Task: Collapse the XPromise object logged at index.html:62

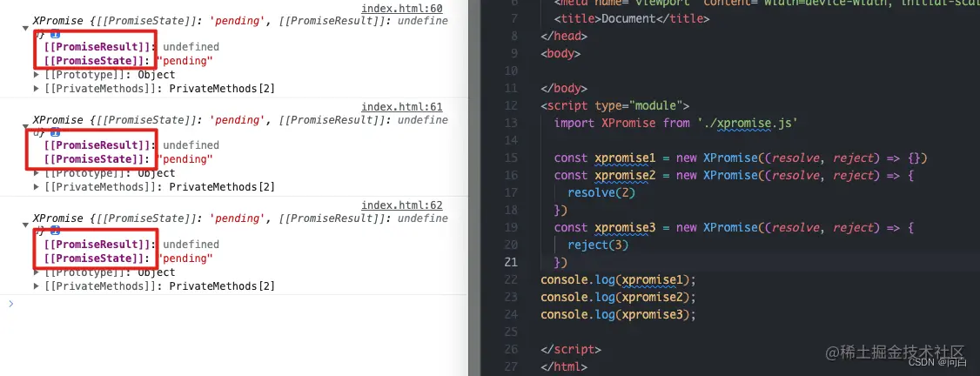Action: (x=25, y=225)
